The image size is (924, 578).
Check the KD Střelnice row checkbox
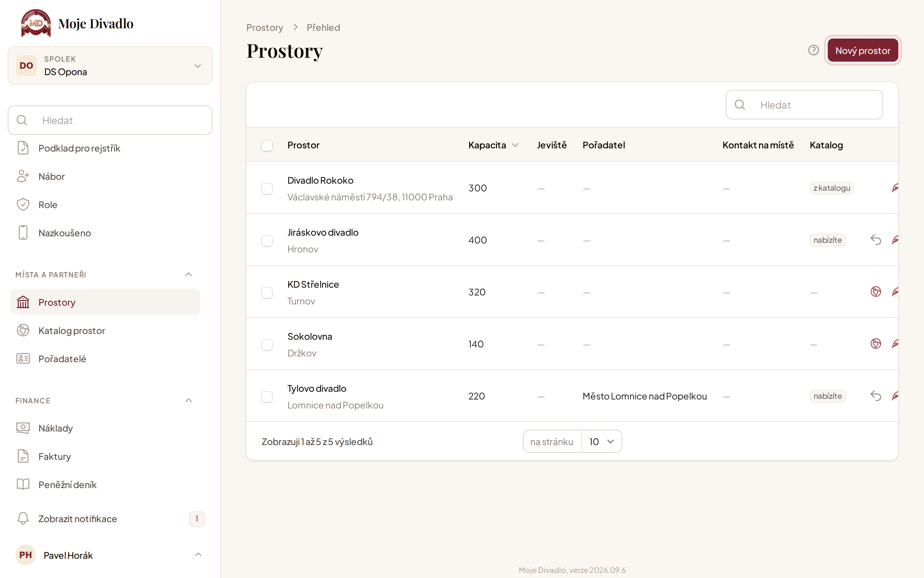click(x=267, y=293)
